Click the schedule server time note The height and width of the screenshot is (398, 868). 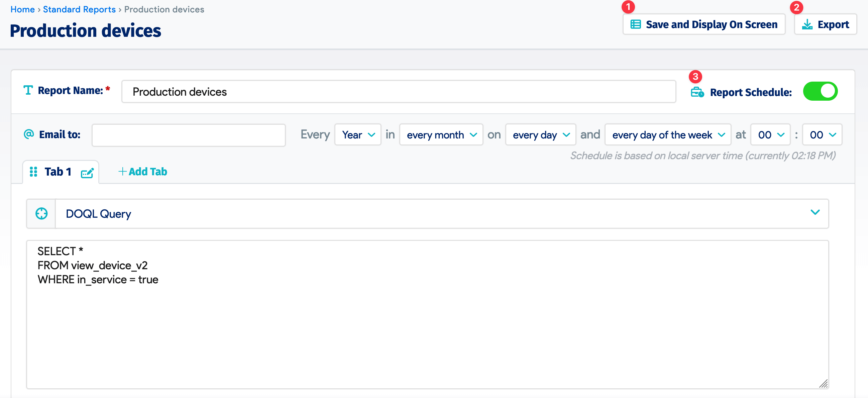[703, 156]
